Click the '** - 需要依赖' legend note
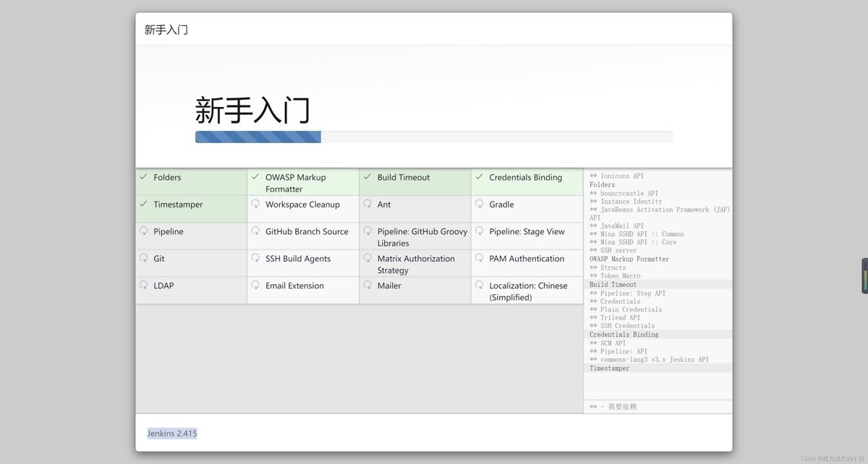 coord(613,407)
